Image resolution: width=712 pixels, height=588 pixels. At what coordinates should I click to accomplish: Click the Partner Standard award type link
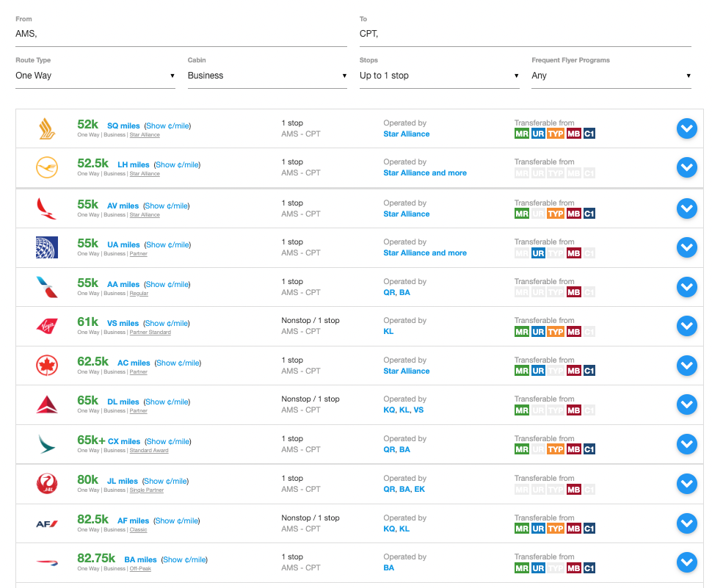(x=150, y=333)
